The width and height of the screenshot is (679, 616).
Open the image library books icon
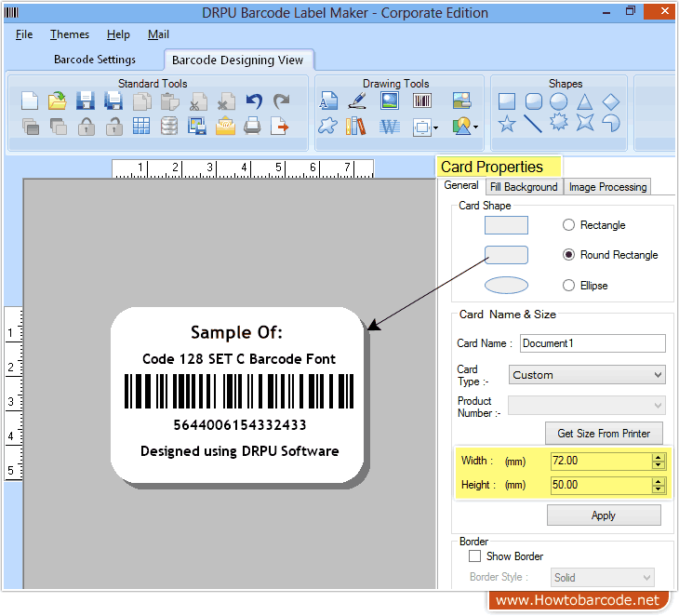(356, 127)
